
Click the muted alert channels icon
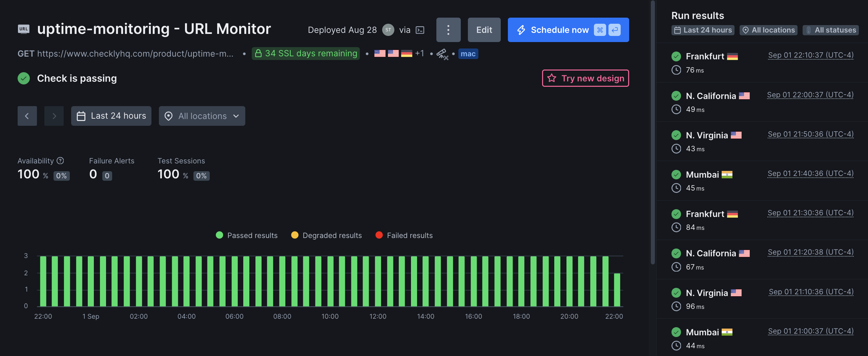pyautogui.click(x=442, y=54)
